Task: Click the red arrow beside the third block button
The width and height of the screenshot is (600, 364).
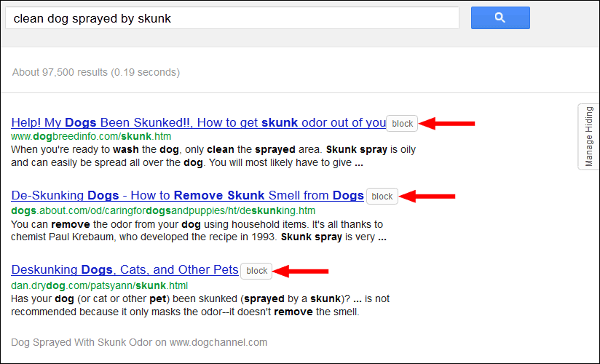Action: [301, 271]
